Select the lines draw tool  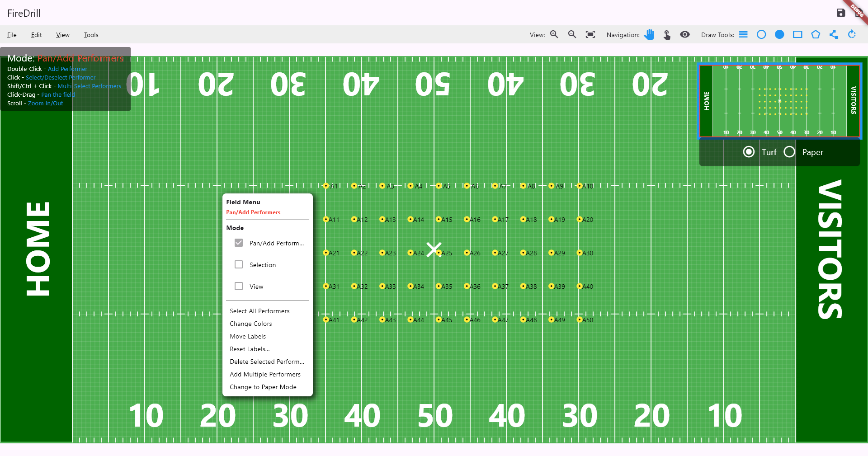point(743,34)
